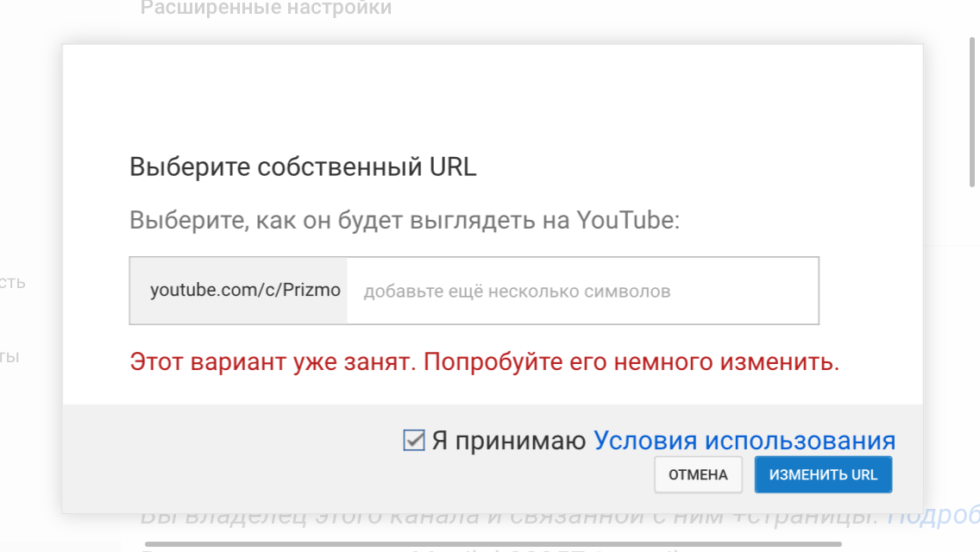Confirm with ИЗМЕНИТЬ URL button
This screenshot has height=552, width=980.
pos(823,474)
